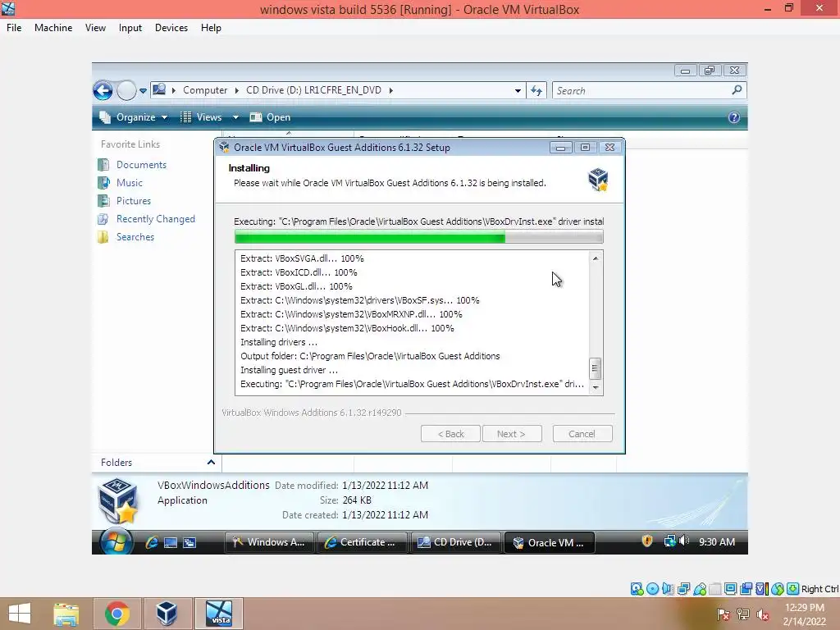Open the Organize dropdown menu
The width and height of the screenshot is (840, 630).
[135, 117]
